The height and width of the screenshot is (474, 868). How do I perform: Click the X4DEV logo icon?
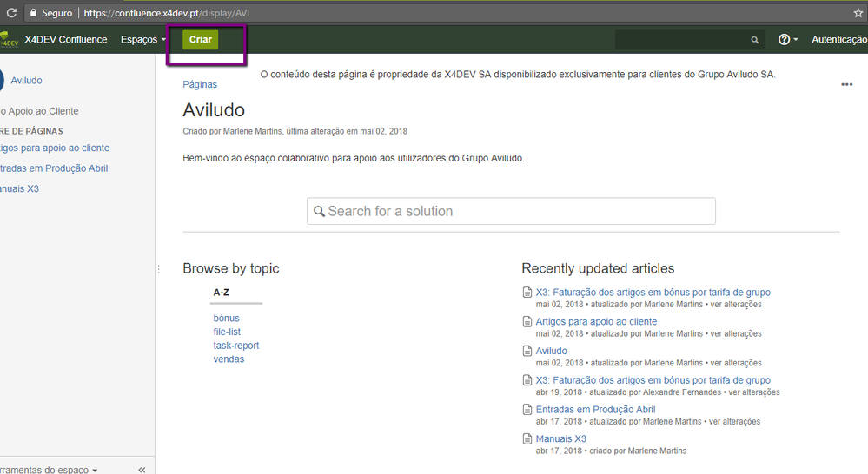click(x=9, y=40)
